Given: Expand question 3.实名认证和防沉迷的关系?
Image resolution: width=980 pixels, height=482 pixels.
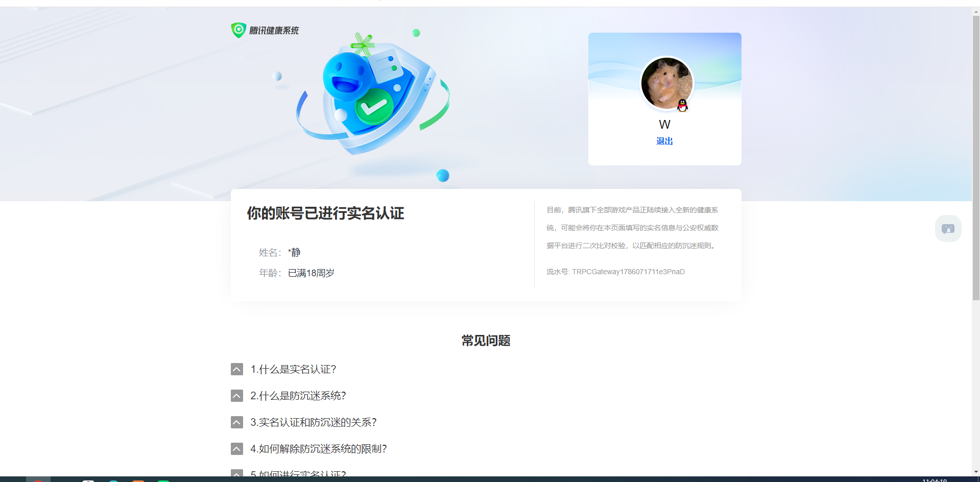Looking at the screenshot, I should pos(237,422).
